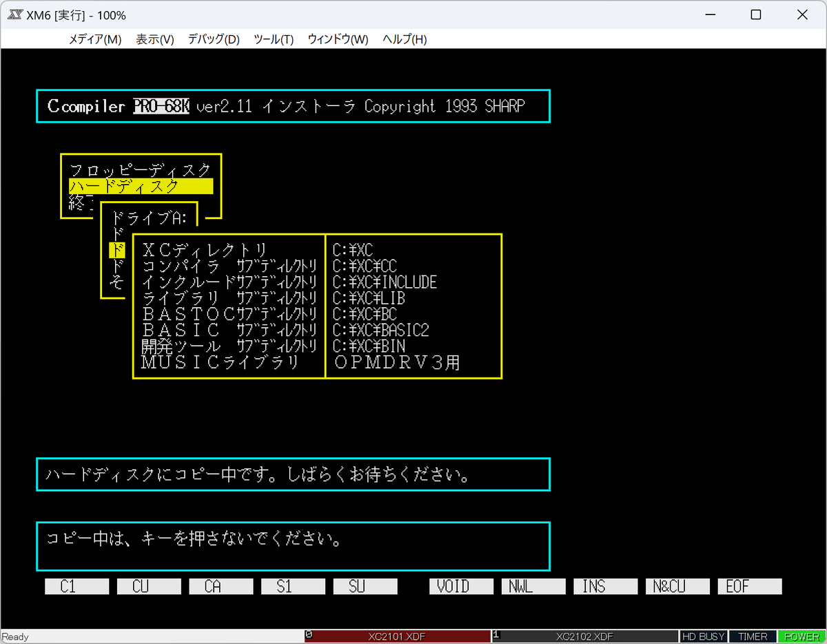
Task: Select the S1 function key label
Action: click(293, 586)
